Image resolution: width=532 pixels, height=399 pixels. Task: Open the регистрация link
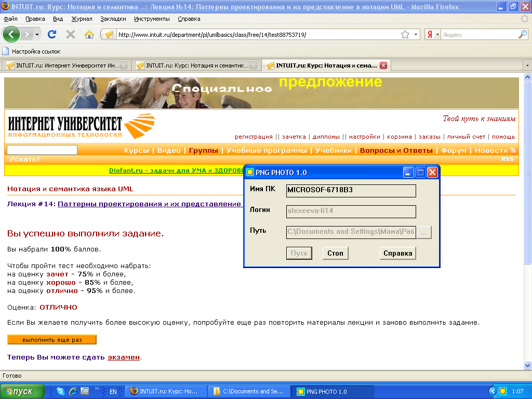(254, 137)
